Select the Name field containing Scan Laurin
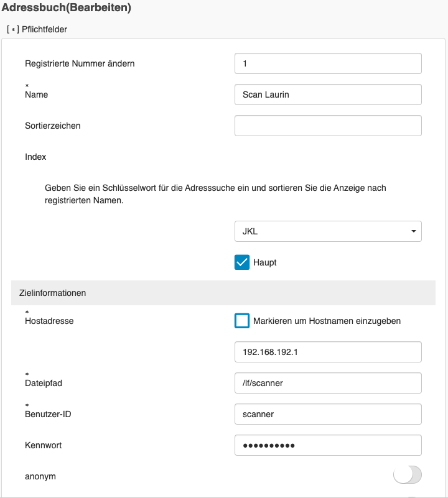 328,94
